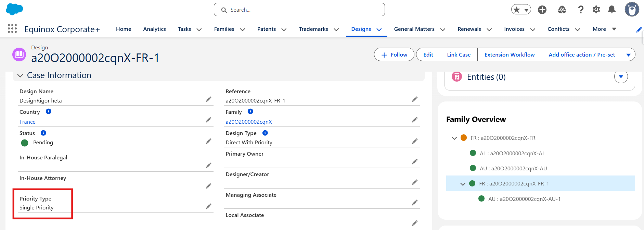Edit the Design Name field pencil

pyautogui.click(x=208, y=99)
